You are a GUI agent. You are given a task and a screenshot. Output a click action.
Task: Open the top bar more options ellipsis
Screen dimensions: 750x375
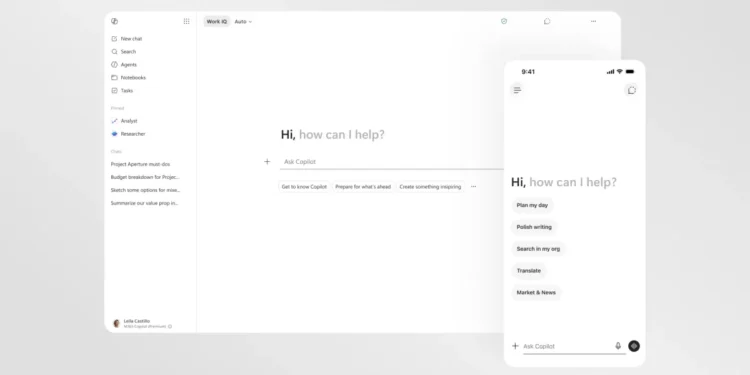click(x=594, y=21)
